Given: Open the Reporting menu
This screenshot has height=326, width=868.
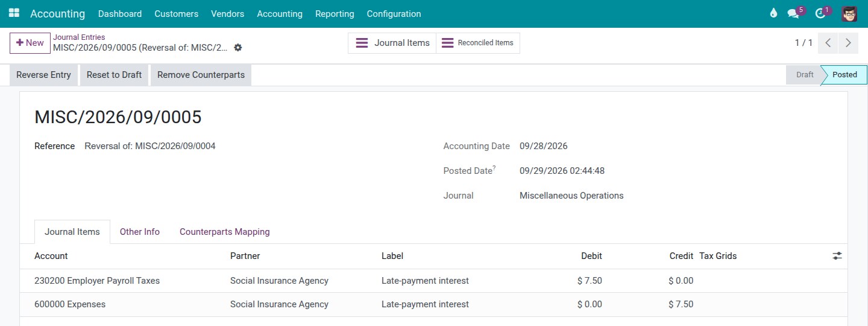Looking at the screenshot, I should point(335,14).
